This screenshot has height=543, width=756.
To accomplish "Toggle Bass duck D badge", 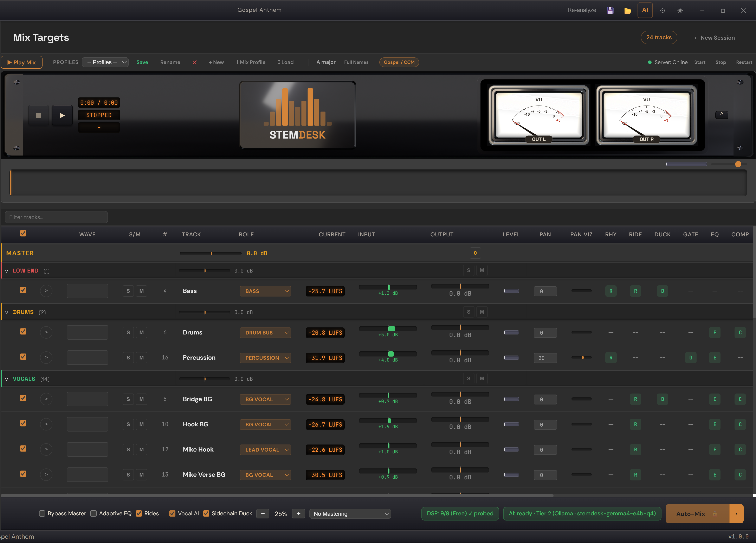I will click(662, 291).
